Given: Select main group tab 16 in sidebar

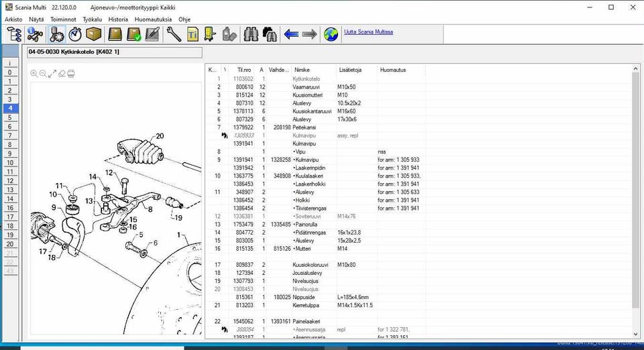Looking at the screenshot, I should tap(10, 208).
